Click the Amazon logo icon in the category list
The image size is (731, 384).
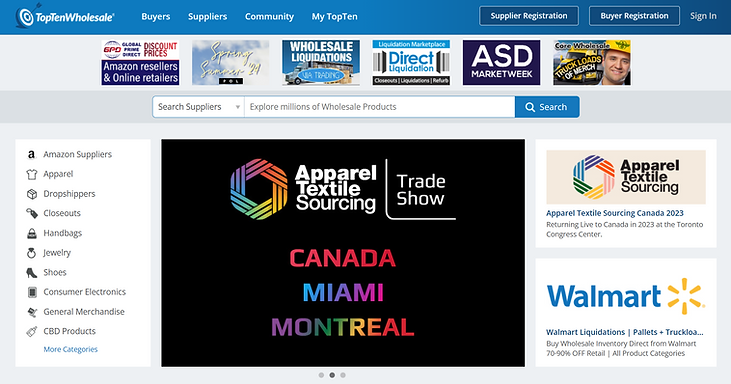click(31, 154)
